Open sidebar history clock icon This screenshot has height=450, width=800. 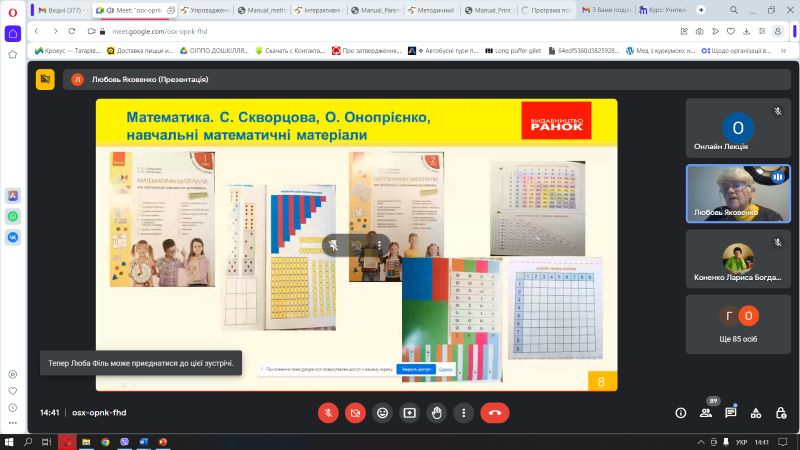tap(13, 408)
